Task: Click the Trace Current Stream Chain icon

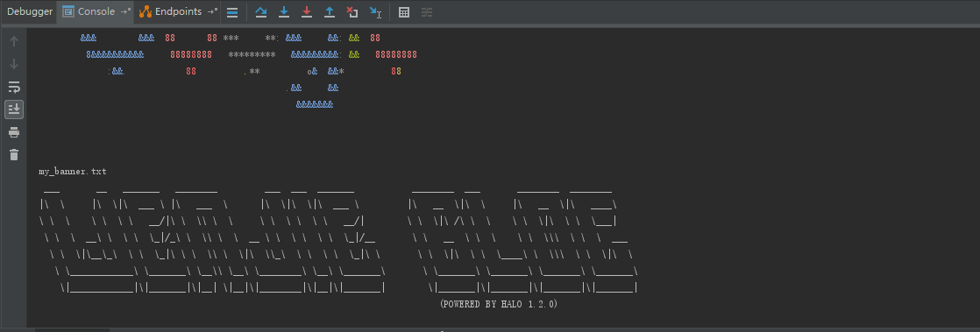Action: point(427,12)
